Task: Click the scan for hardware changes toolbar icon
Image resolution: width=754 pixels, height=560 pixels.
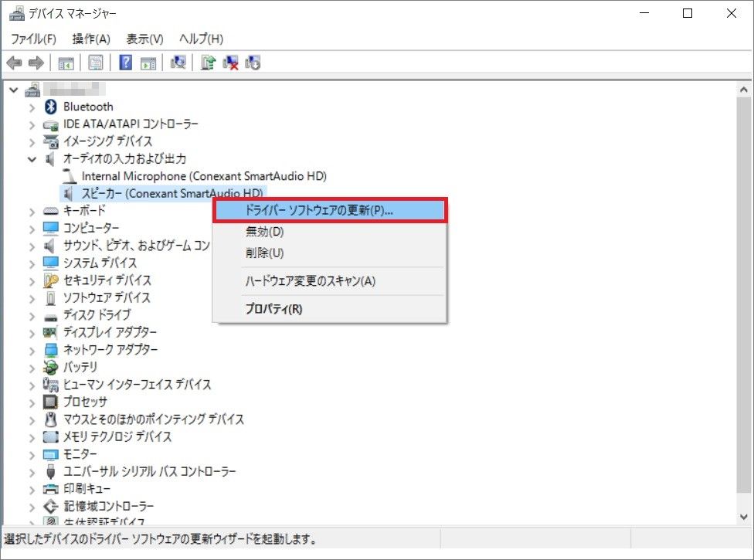Action: [x=178, y=63]
